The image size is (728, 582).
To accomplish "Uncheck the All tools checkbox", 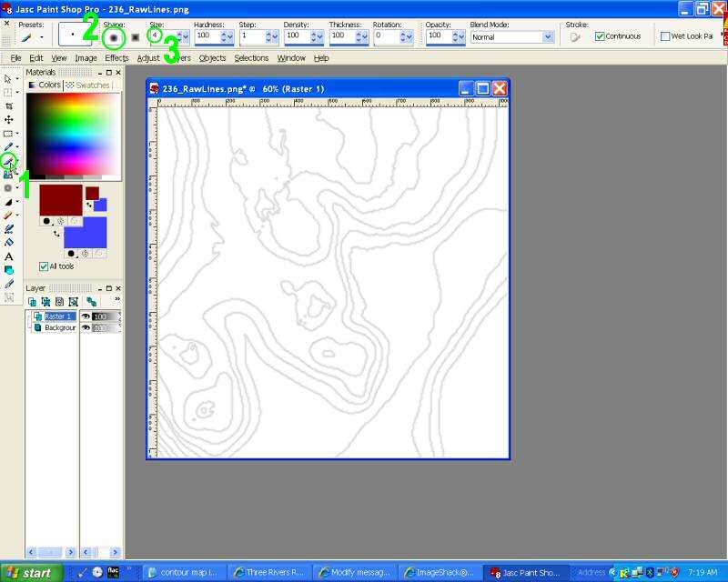I will pos(44,266).
